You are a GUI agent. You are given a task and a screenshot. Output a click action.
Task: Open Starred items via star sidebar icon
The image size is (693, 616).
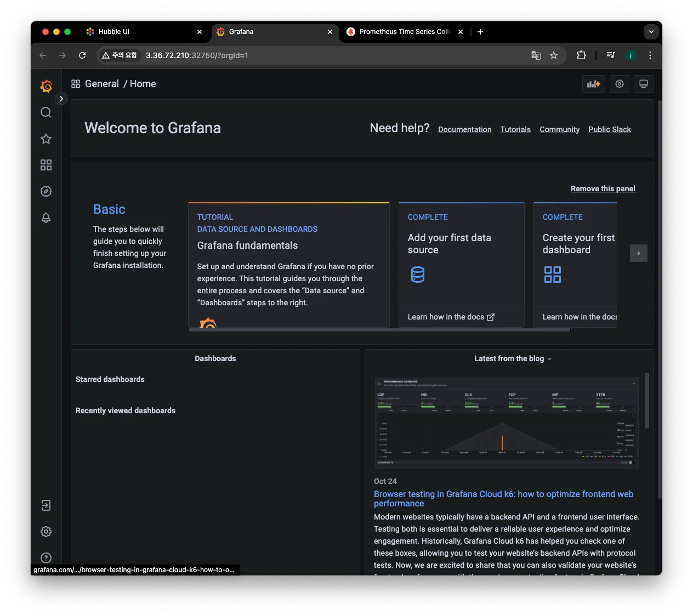(x=46, y=139)
